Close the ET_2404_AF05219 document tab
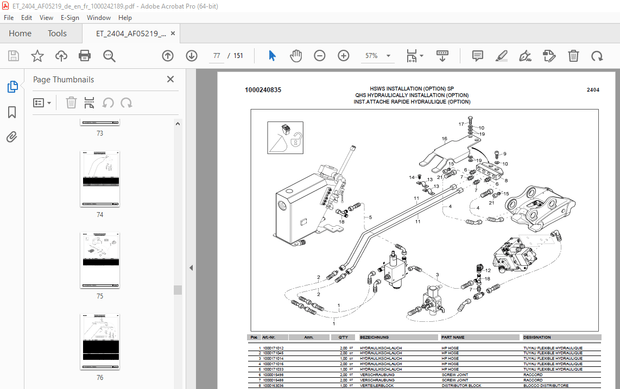620x389 pixels. [x=173, y=34]
